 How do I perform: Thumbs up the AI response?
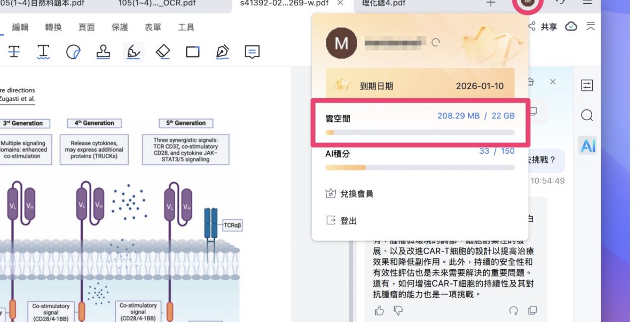[x=379, y=310]
